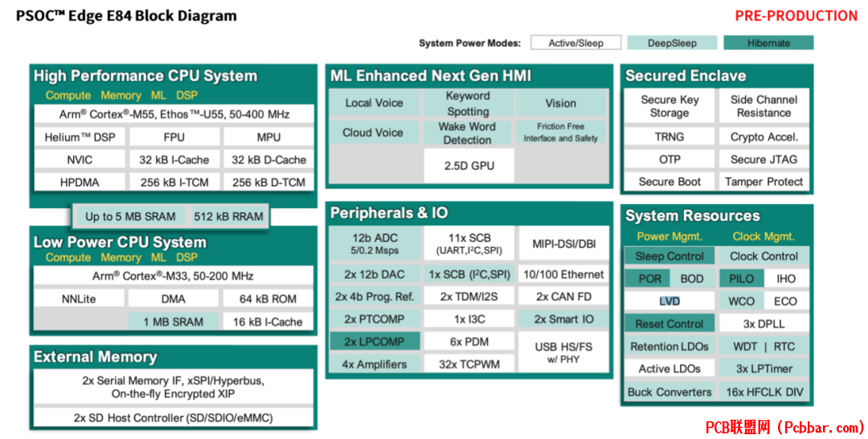Click Friction Free Interface and Safety block

pos(561,133)
